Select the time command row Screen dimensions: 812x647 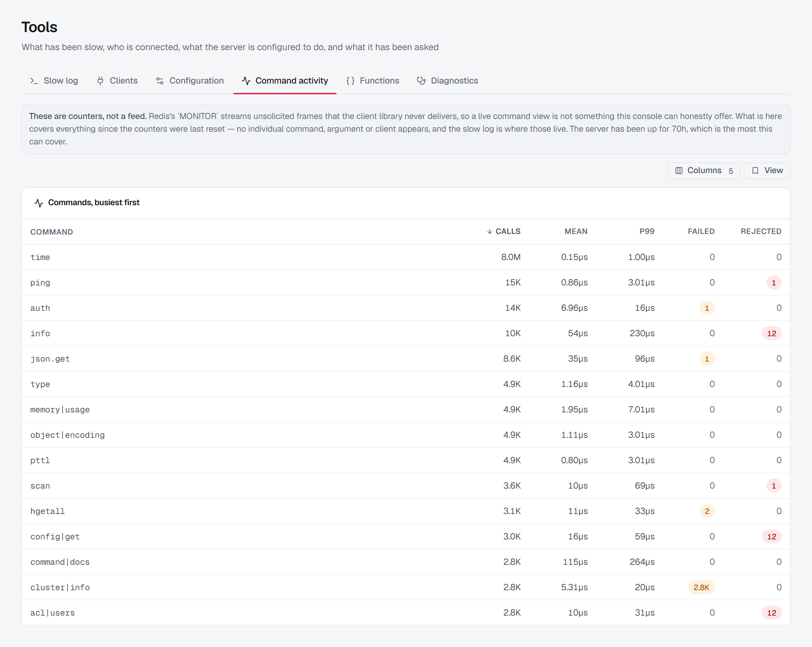(406, 257)
